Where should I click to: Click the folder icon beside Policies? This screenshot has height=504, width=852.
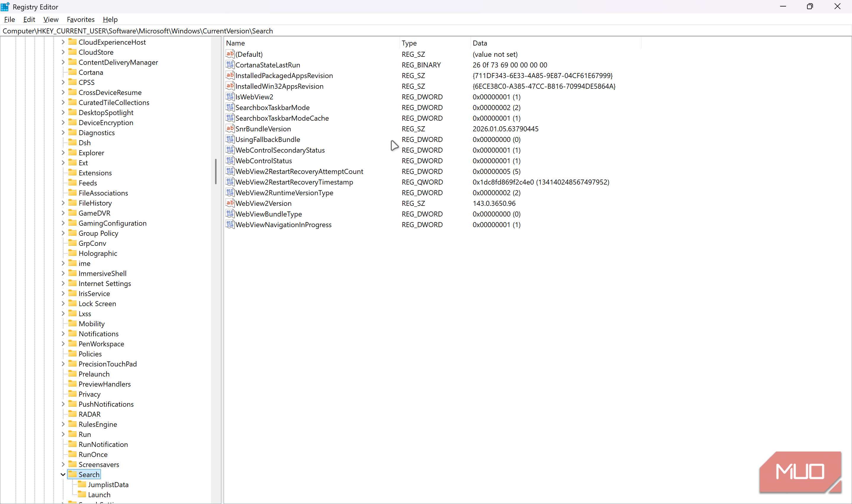pos(72,353)
